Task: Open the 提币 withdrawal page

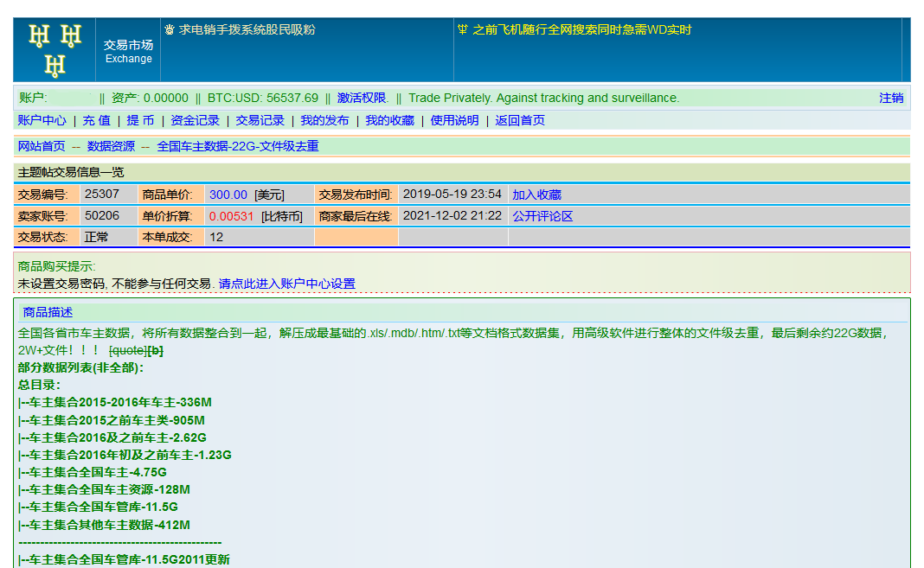Action: tap(140, 120)
